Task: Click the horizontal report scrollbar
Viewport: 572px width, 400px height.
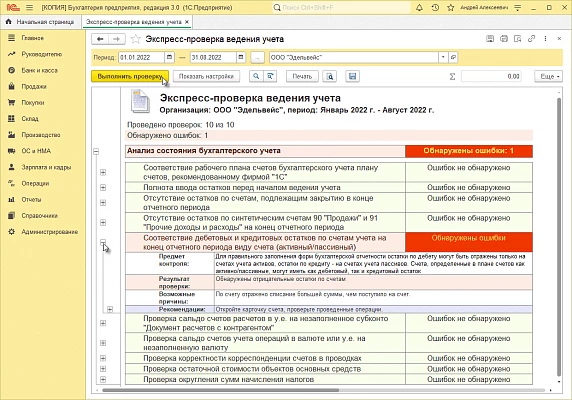Action: [221, 390]
